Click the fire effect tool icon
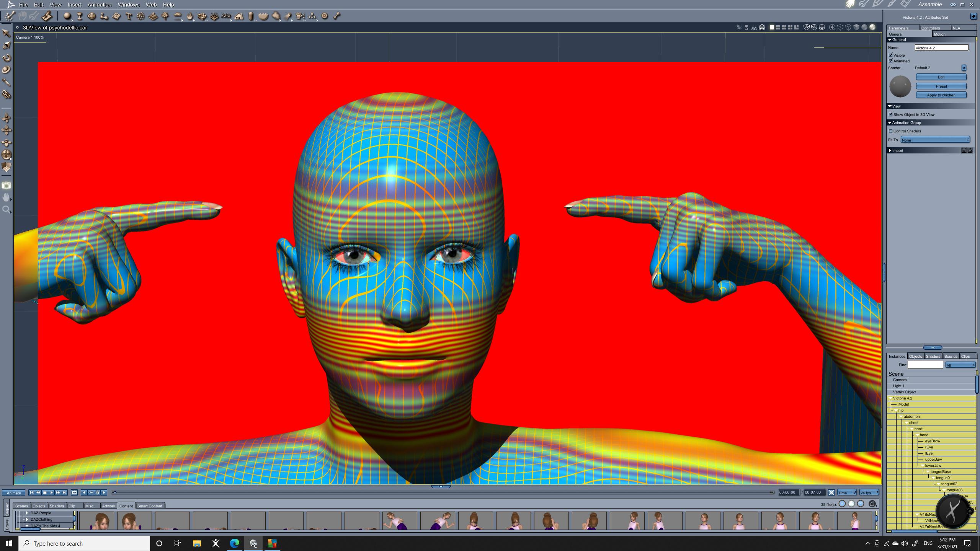980x551 pixels. pos(190,16)
